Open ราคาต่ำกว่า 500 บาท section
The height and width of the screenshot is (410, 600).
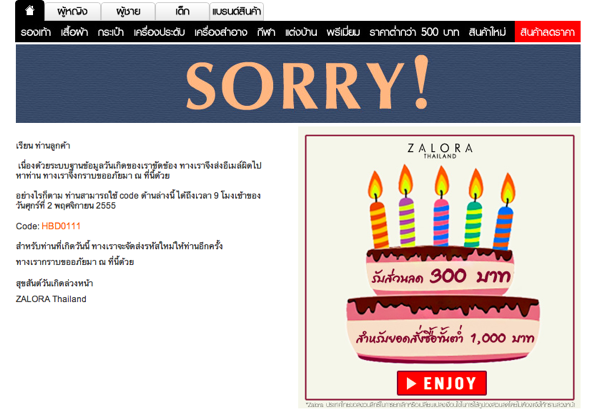(414, 32)
